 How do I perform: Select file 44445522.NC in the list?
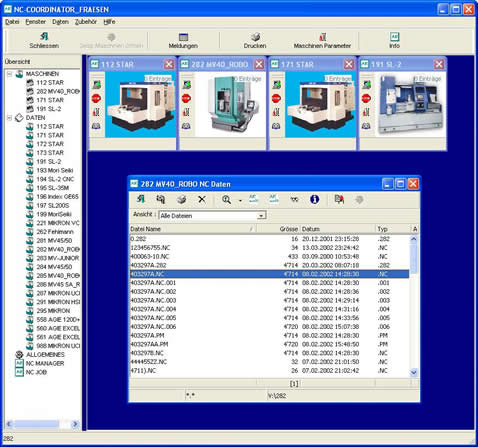pos(269,362)
